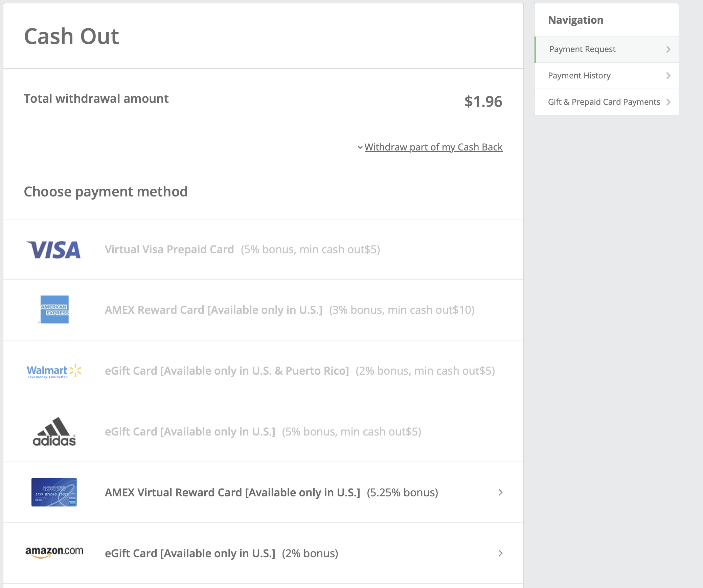
Task: Click the (2% bonus, min cash out$5) Walmart note
Action: point(425,371)
